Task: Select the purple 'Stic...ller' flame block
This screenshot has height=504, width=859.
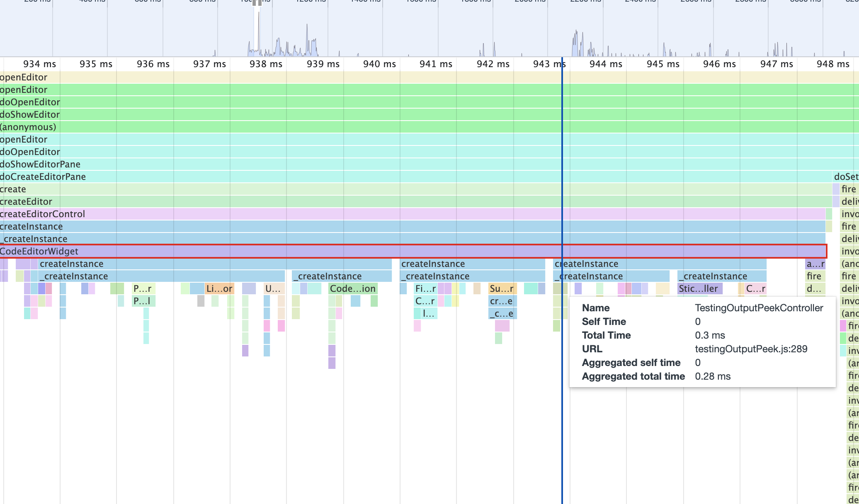Action: pyautogui.click(x=699, y=288)
